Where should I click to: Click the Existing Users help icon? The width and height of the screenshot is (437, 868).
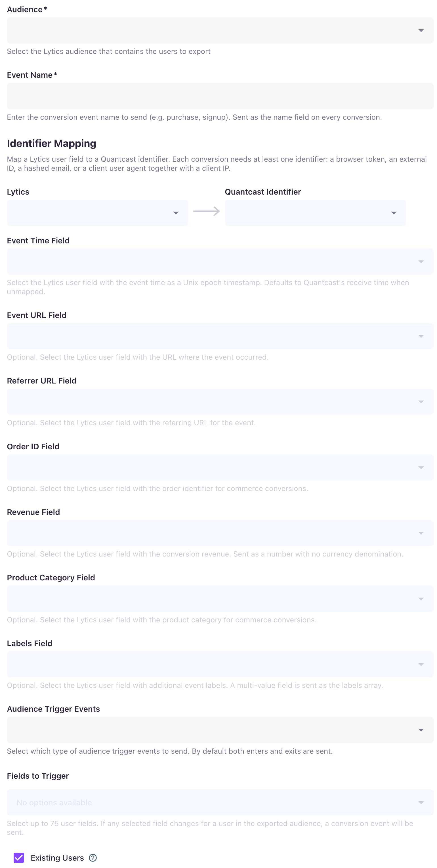pyautogui.click(x=93, y=858)
